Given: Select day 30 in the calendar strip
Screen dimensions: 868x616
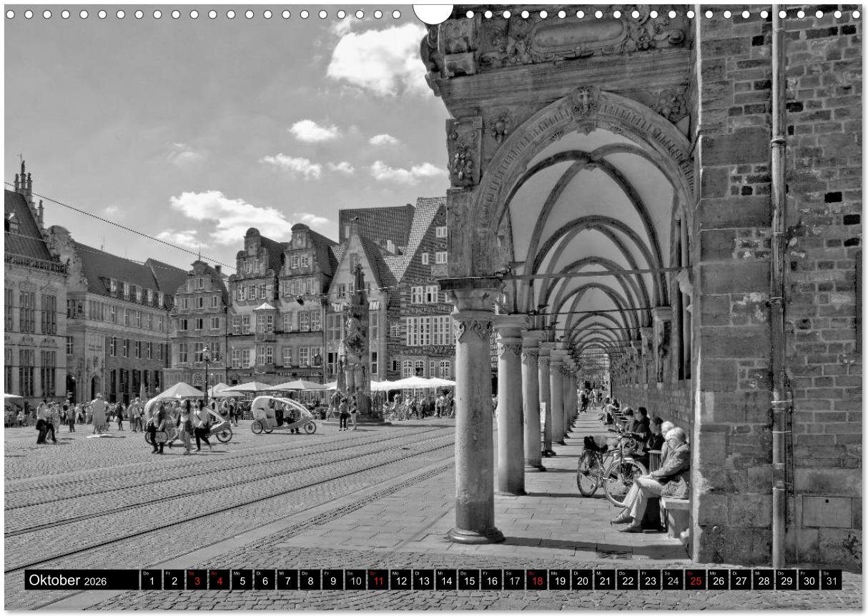Looking at the screenshot, I should click(x=808, y=580).
